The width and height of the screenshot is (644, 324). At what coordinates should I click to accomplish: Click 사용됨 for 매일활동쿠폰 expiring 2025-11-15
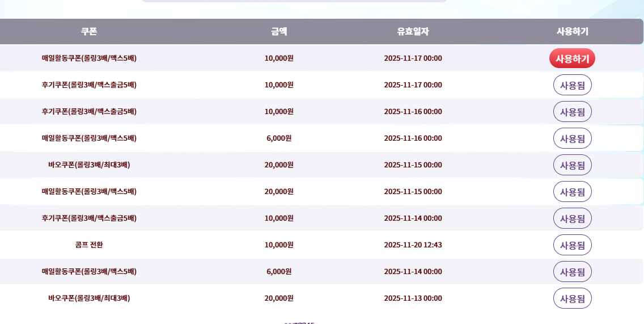(572, 192)
